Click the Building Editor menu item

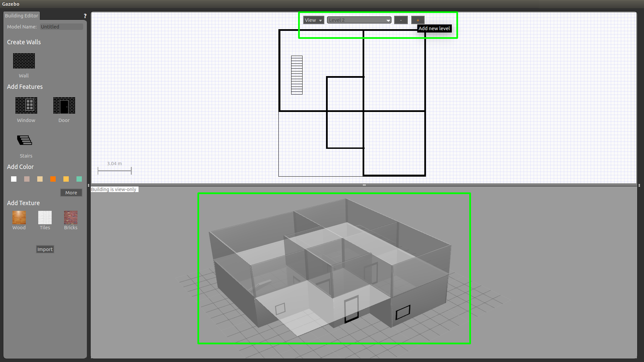tap(21, 15)
